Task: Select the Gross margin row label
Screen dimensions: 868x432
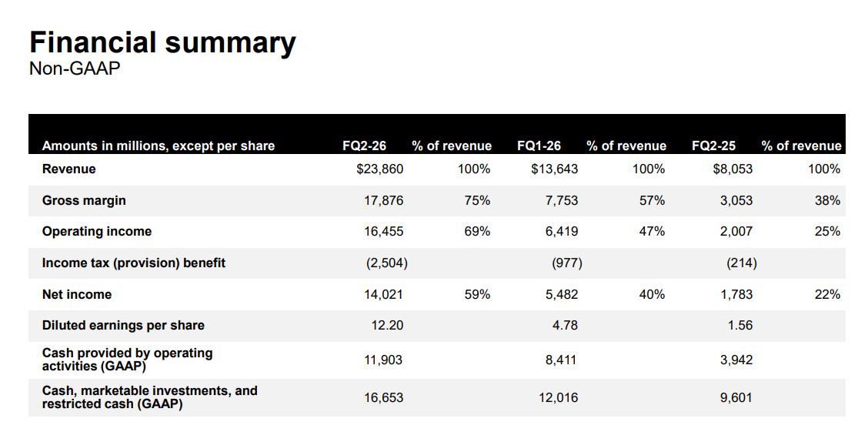Action: pyautogui.click(x=84, y=200)
